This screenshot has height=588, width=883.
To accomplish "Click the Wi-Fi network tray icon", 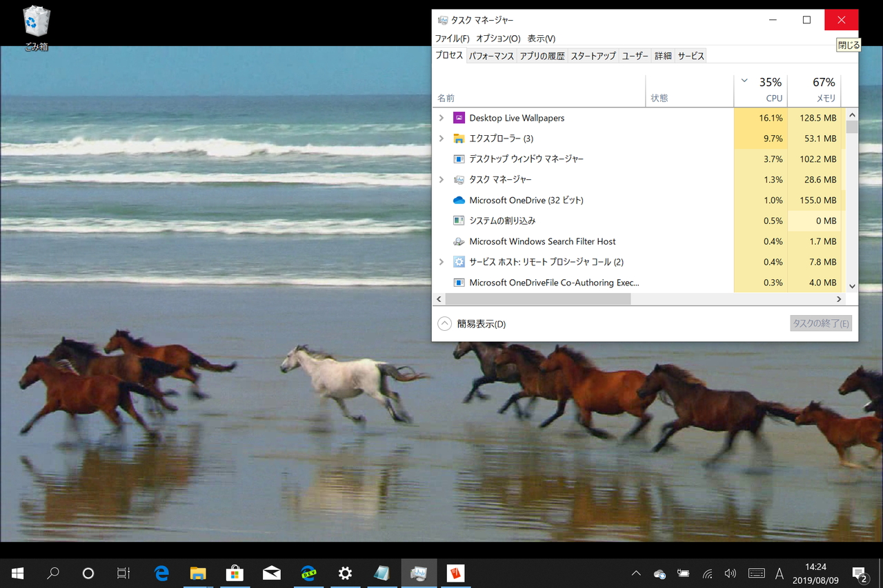I will (x=707, y=574).
